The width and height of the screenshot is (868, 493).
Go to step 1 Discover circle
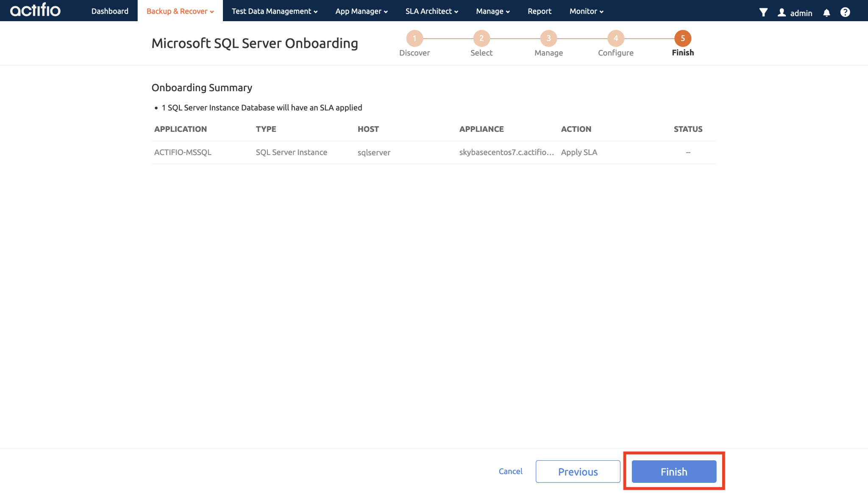[415, 38]
